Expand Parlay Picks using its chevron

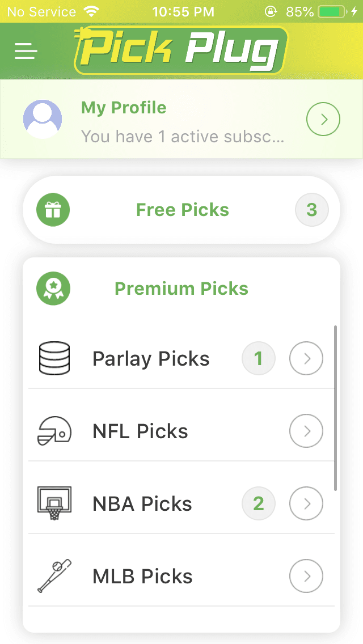(x=306, y=358)
